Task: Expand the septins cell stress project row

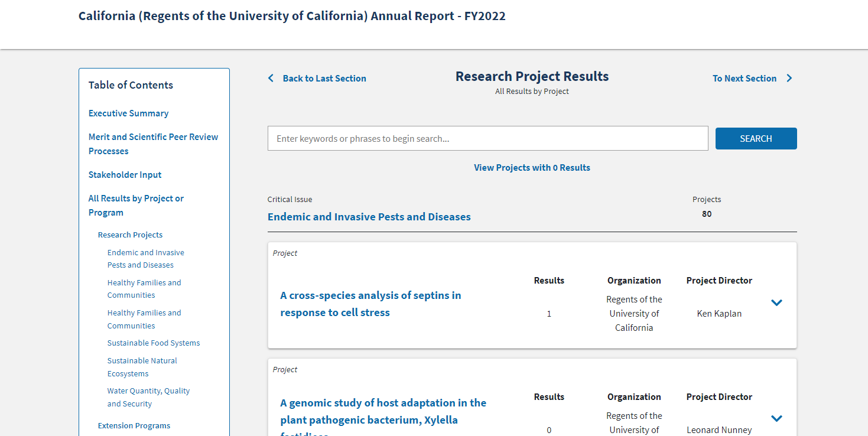Action: (x=776, y=302)
